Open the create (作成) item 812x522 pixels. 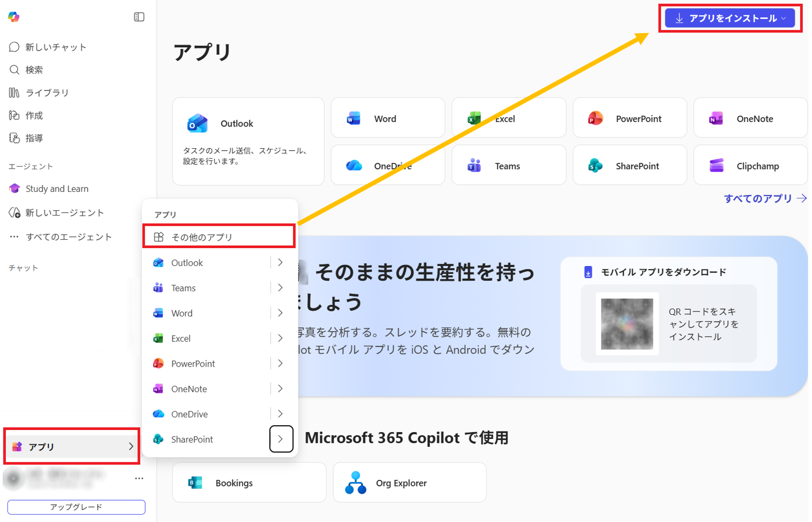click(x=26, y=115)
